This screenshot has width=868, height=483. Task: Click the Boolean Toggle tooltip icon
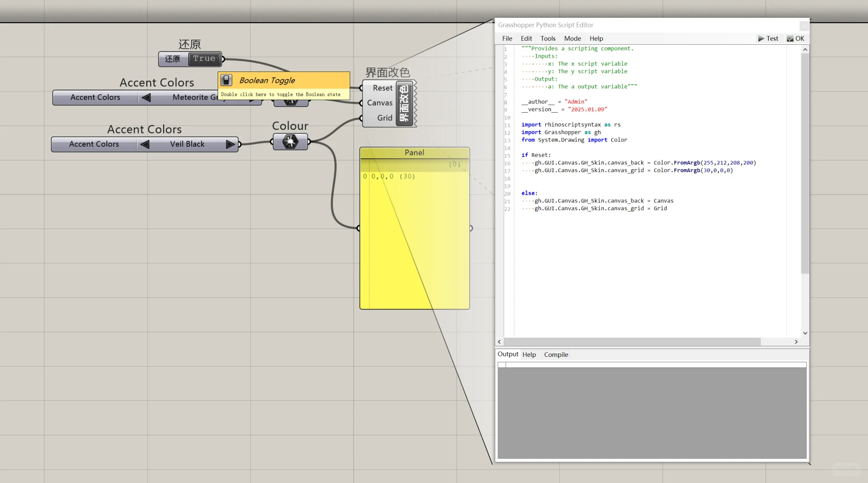pos(227,80)
